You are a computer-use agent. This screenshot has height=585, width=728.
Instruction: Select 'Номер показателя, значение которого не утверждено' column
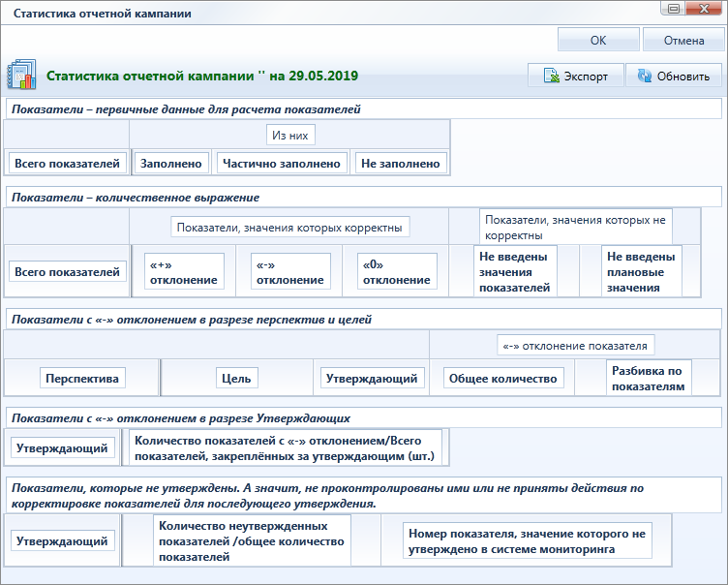coord(527,540)
